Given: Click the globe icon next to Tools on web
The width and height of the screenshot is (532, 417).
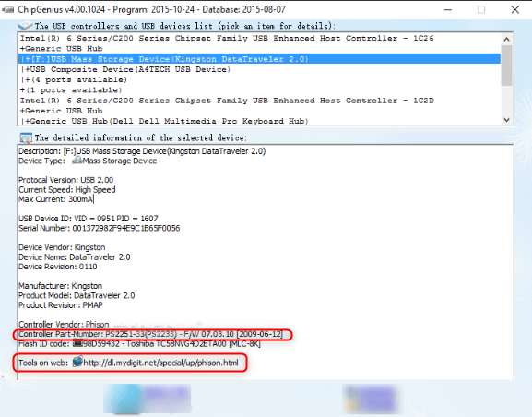Looking at the screenshot, I should 77,362.
